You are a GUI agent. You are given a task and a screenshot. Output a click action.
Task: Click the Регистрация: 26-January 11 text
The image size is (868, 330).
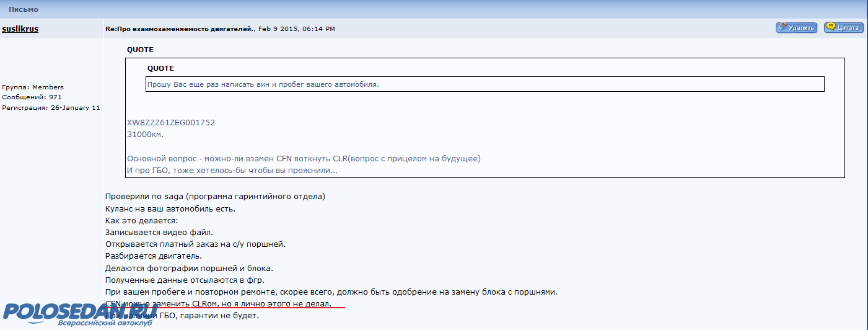click(x=51, y=108)
